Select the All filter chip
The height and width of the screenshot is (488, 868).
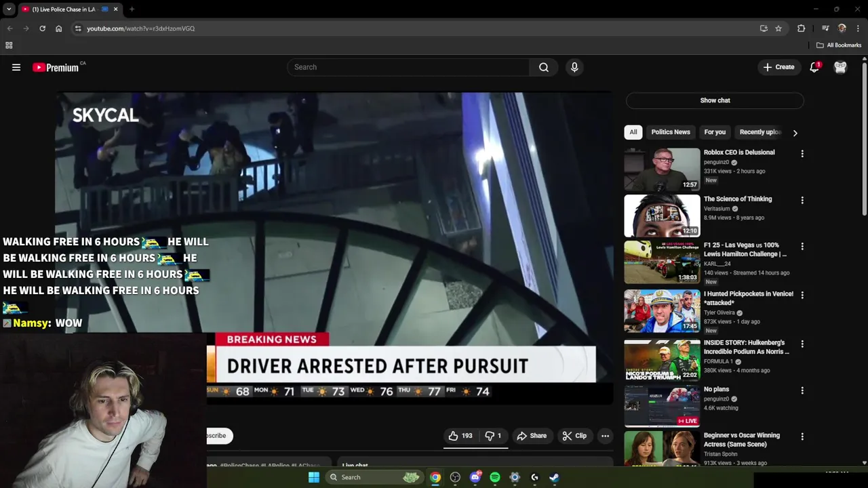[633, 132]
